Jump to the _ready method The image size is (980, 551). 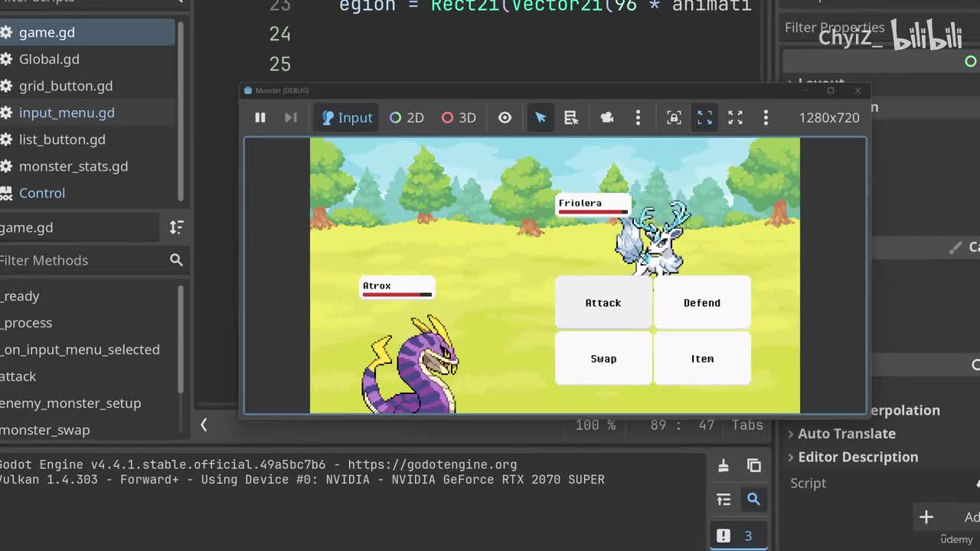[21, 296]
